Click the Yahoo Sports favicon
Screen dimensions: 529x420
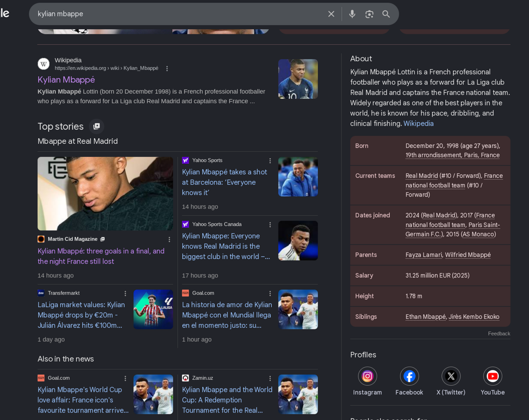(185, 160)
